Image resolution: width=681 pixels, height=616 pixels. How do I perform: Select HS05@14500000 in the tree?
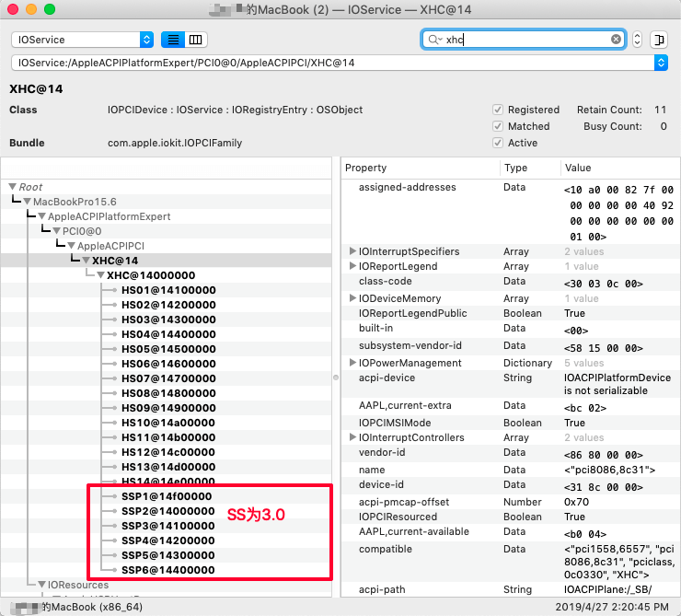coord(168,349)
